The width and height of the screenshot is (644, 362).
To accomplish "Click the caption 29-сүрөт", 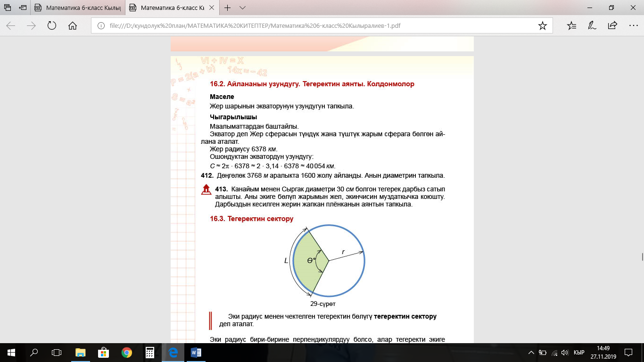I will coord(323,304).
